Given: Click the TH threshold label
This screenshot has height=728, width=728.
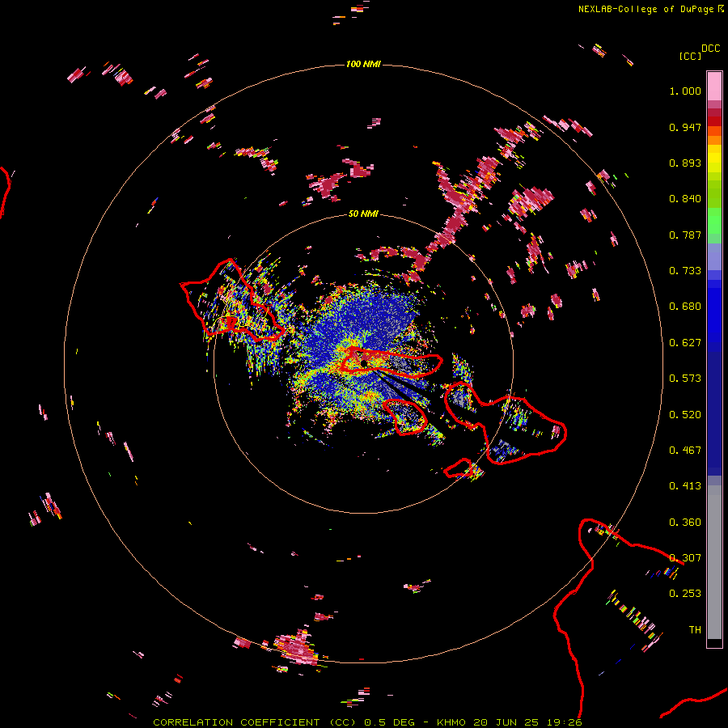Looking at the screenshot, I should (x=695, y=630).
